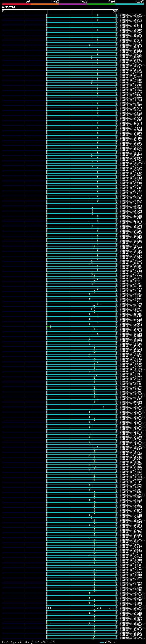Select the label UniRef100_Q9ZTV3
146x644 pixels.
[131, 180]
